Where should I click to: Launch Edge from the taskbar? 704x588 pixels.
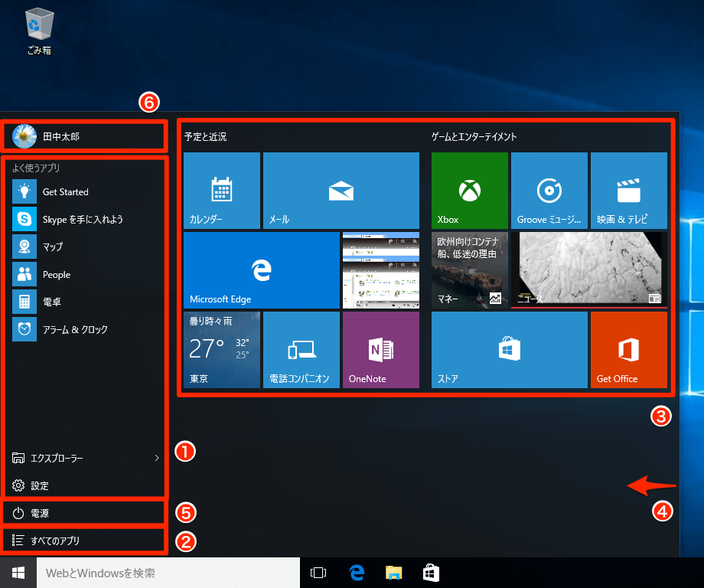[356, 573]
